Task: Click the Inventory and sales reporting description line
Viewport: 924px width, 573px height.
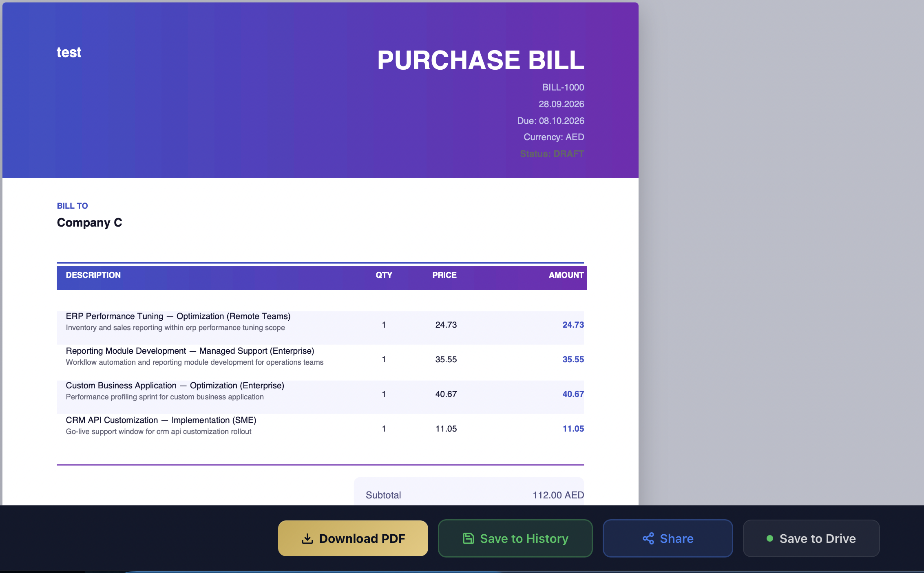Action: pos(175,328)
